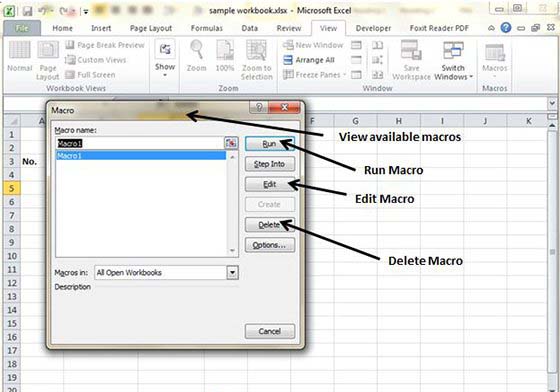Image resolution: width=560 pixels, height=392 pixels.
Task: Close the Macro dialog with the red X
Action: (284, 107)
